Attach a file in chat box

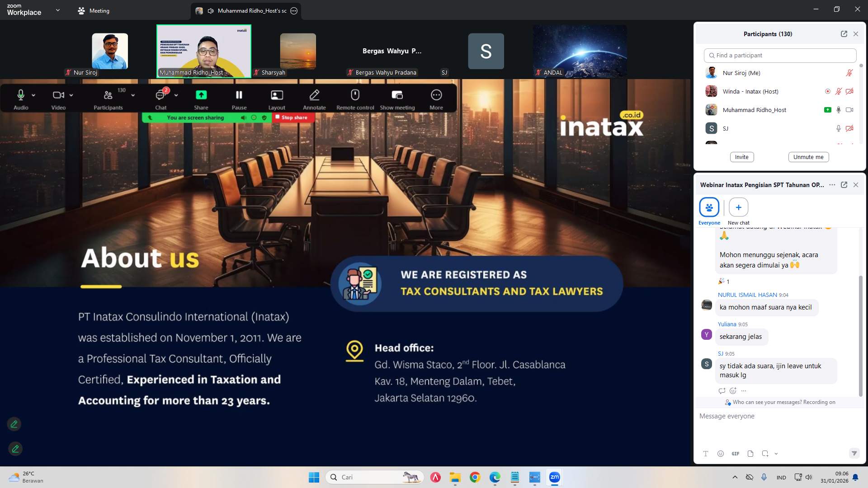(x=750, y=454)
